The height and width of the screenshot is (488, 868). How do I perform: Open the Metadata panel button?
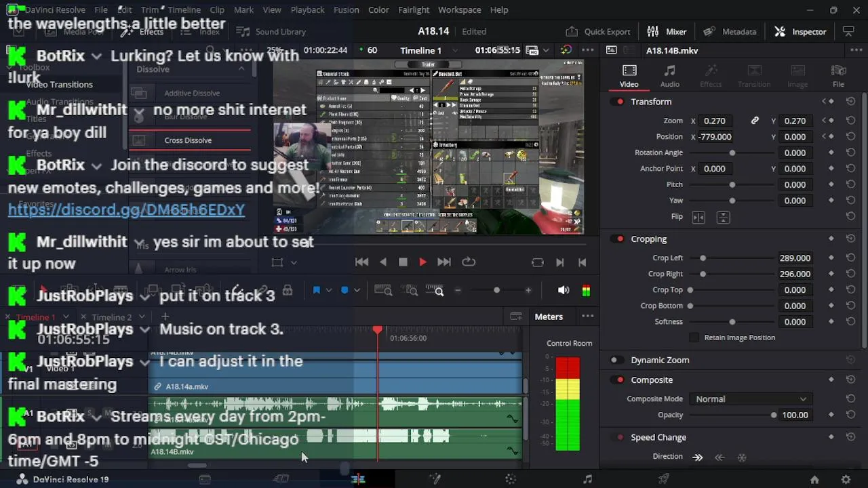point(730,31)
